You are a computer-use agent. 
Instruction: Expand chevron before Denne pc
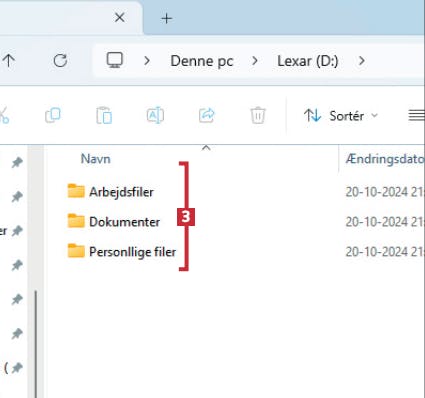click(x=147, y=61)
